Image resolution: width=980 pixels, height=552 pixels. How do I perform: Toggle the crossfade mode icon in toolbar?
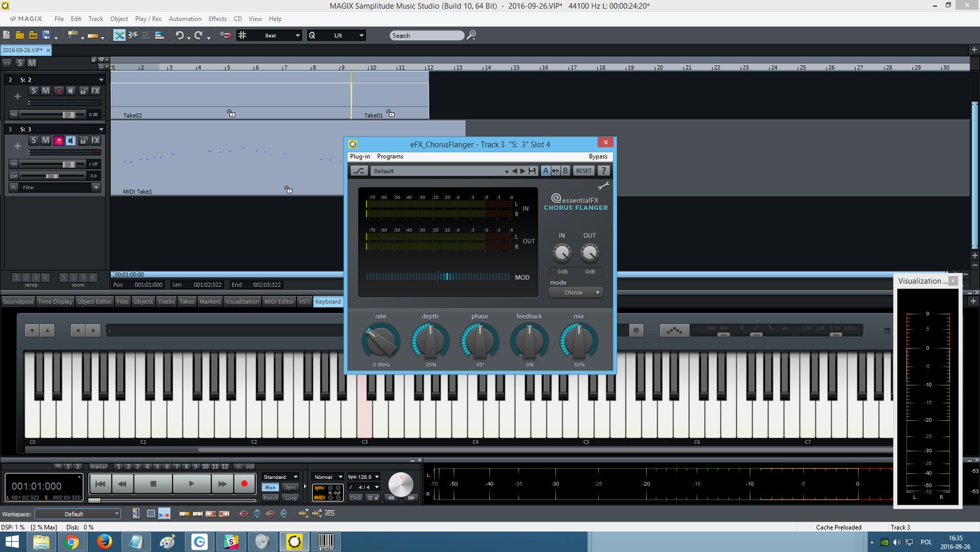click(119, 35)
